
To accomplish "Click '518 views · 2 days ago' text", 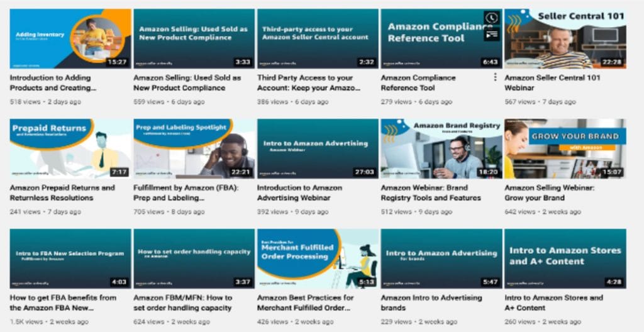I will pyautogui.click(x=45, y=101).
